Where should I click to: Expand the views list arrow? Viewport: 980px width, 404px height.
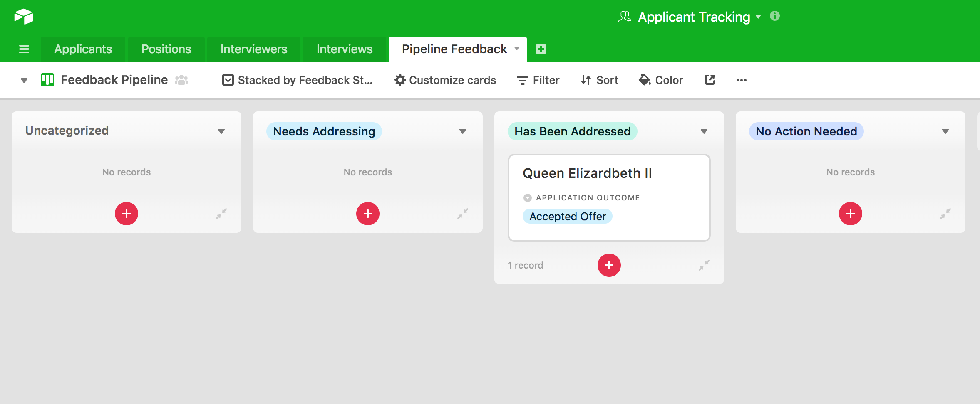coord(24,80)
